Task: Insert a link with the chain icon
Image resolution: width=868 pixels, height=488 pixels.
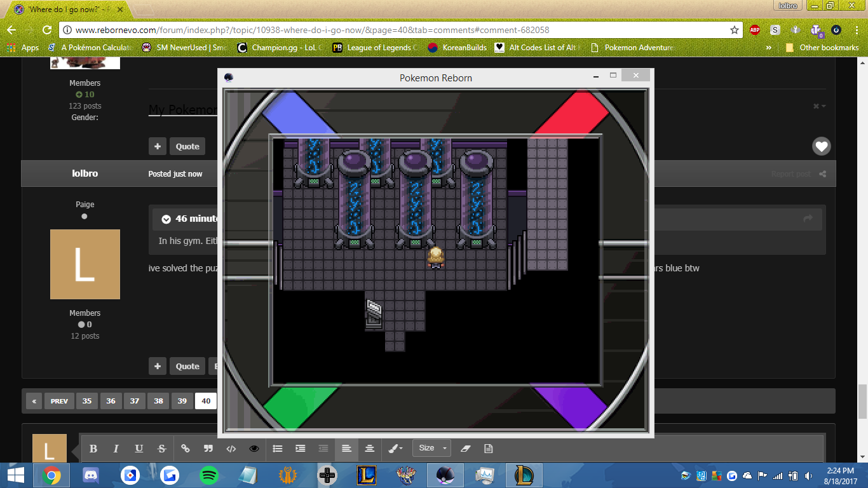Action: 186,449
